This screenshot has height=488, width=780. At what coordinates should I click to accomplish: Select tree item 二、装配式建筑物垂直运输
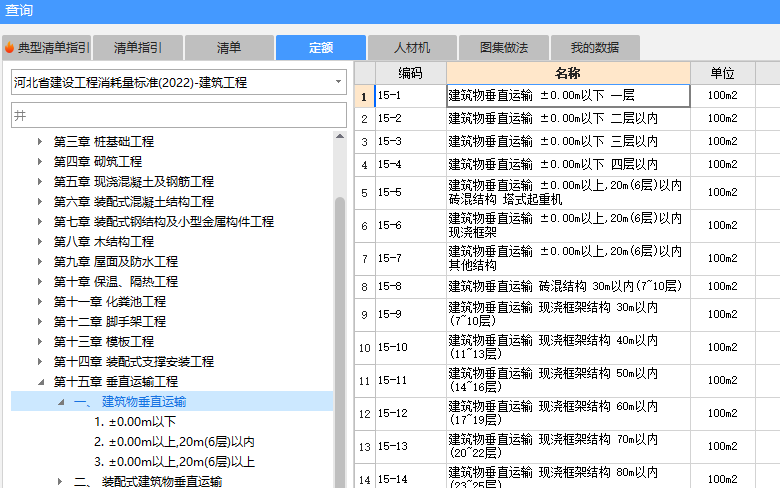point(148,482)
